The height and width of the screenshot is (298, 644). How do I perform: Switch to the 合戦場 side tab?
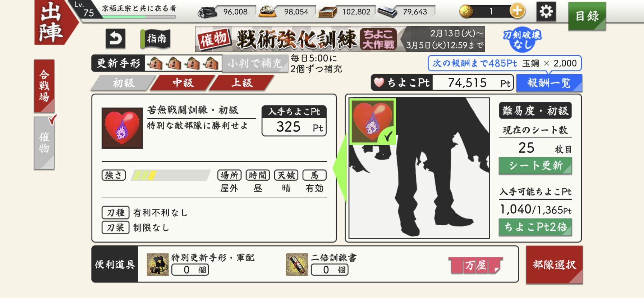point(45,86)
